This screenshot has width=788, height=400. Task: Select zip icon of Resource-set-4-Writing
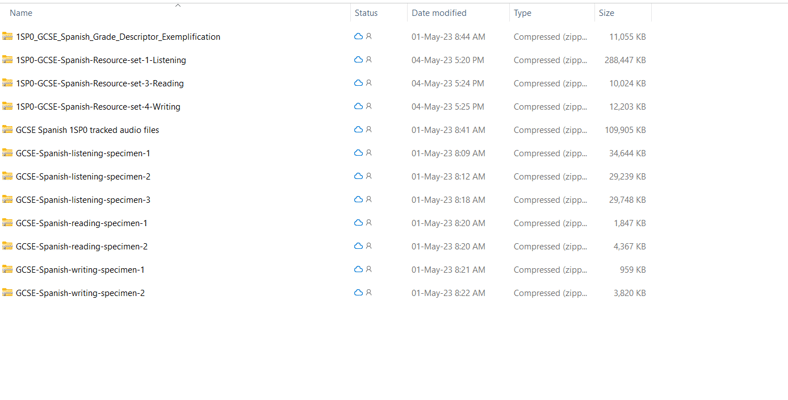[7, 106]
